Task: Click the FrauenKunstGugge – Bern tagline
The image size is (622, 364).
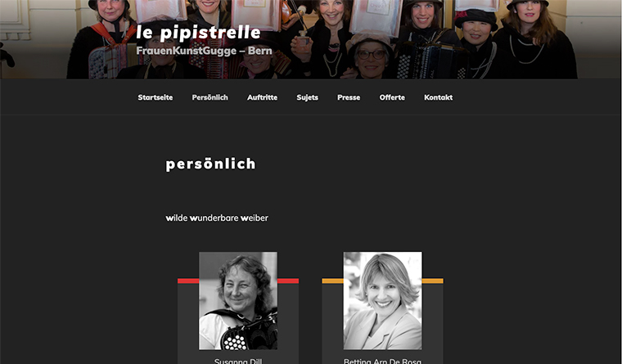Action: (204, 51)
